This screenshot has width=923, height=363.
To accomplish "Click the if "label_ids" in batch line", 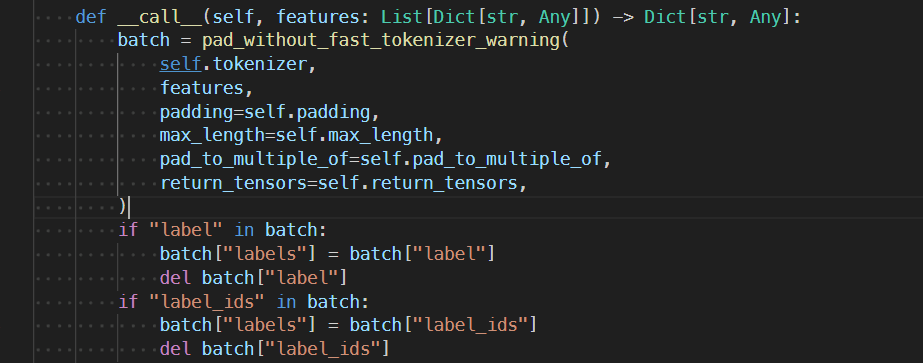I will tap(244, 301).
